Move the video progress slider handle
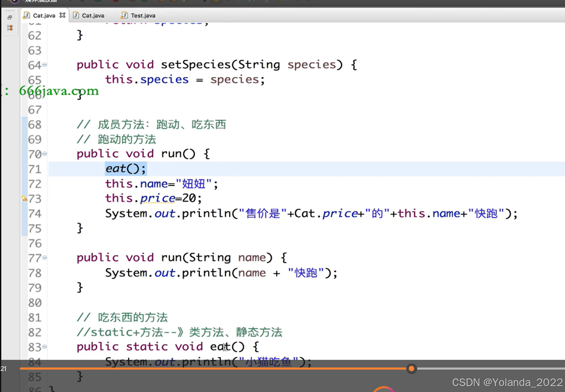Screen dimensions: 565x392 click(411, 369)
